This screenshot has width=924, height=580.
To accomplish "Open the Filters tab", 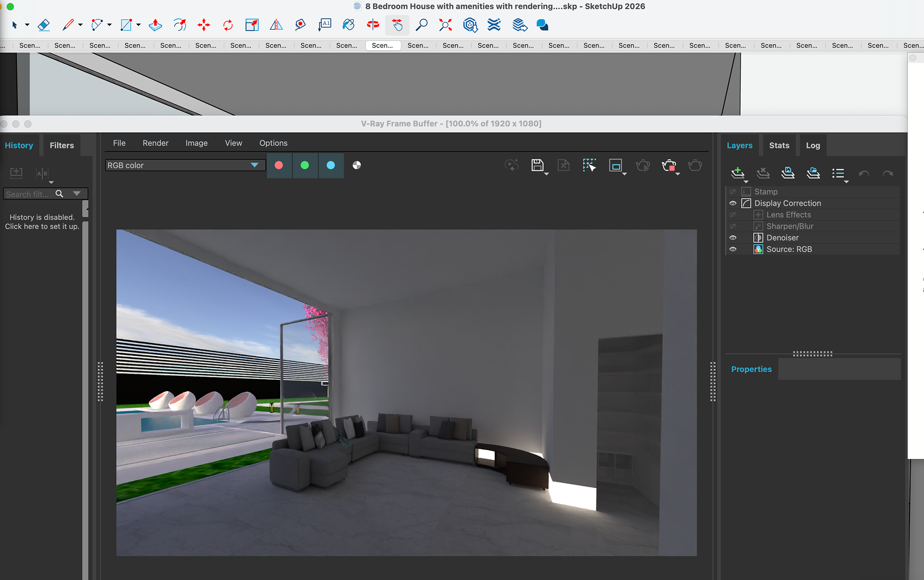I will [62, 145].
